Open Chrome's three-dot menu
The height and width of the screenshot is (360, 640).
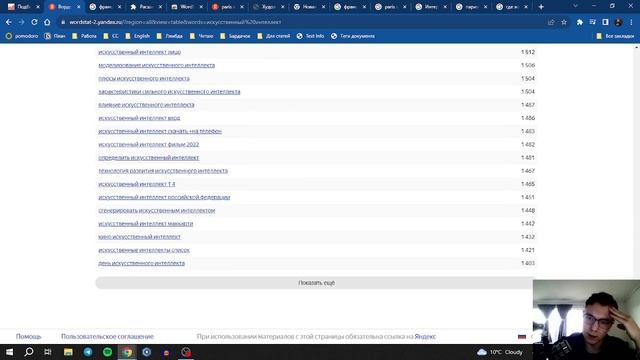click(631, 22)
